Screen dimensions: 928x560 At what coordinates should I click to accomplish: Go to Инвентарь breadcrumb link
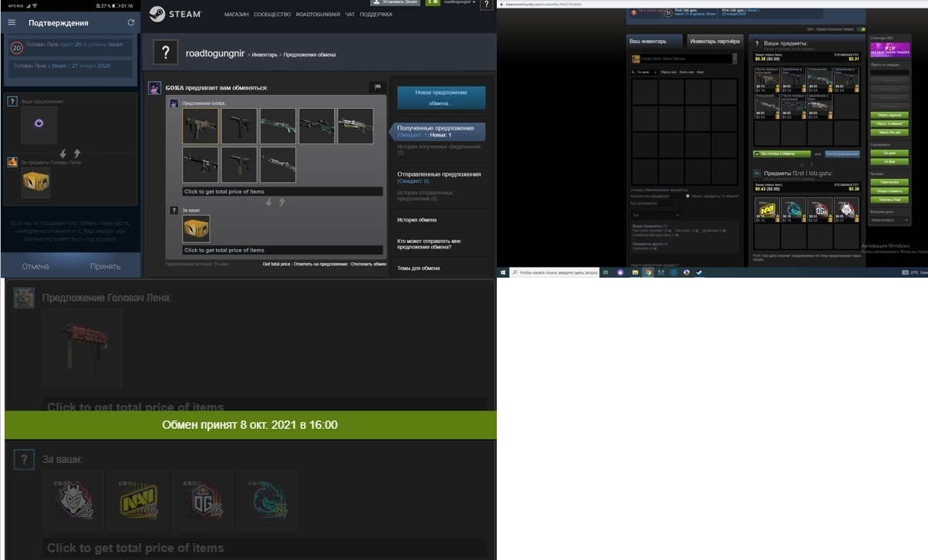pos(264,55)
